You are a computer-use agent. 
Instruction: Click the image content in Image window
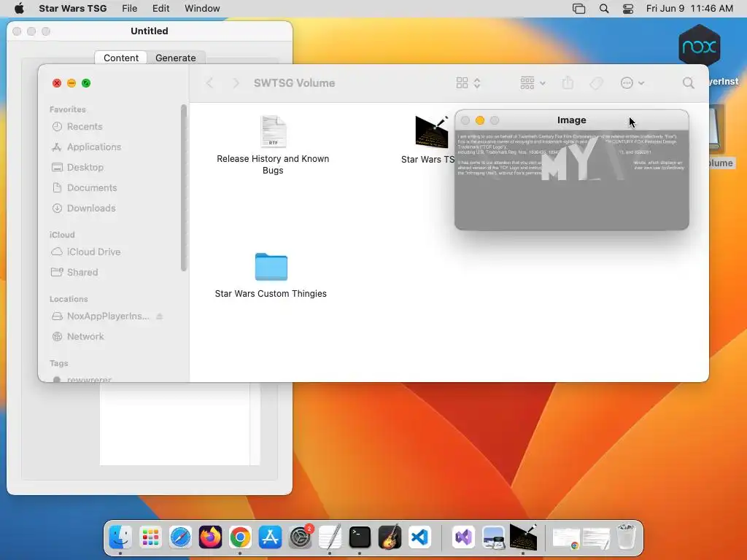pyautogui.click(x=571, y=179)
